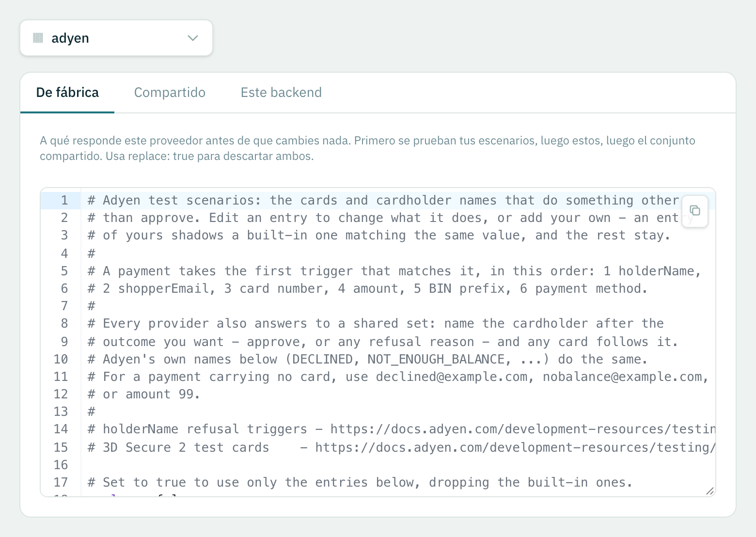Image resolution: width=756 pixels, height=537 pixels.
Task: Copy the scenario code to clipboard
Action: click(694, 210)
